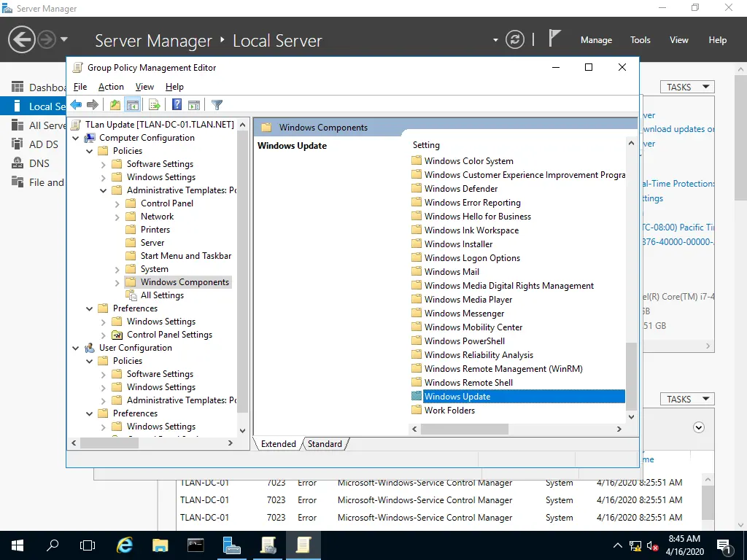Click the Help book toolbar icon
747x560 pixels.
[177, 105]
